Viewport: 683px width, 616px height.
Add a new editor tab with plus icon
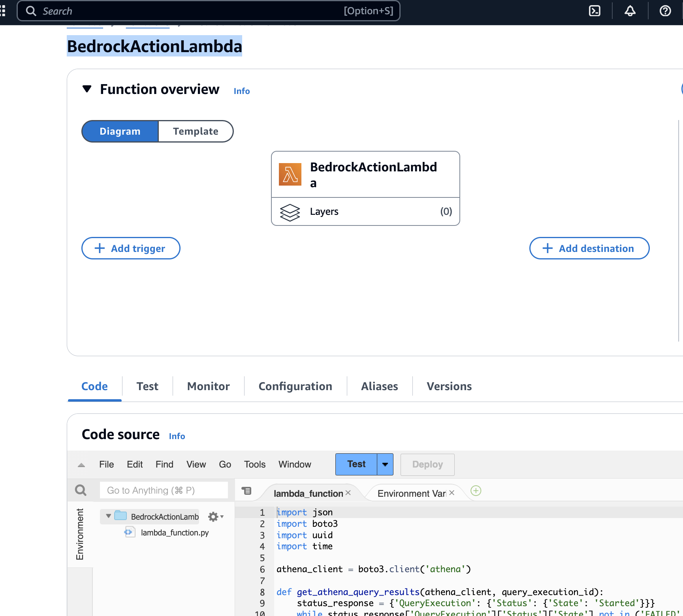476,491
